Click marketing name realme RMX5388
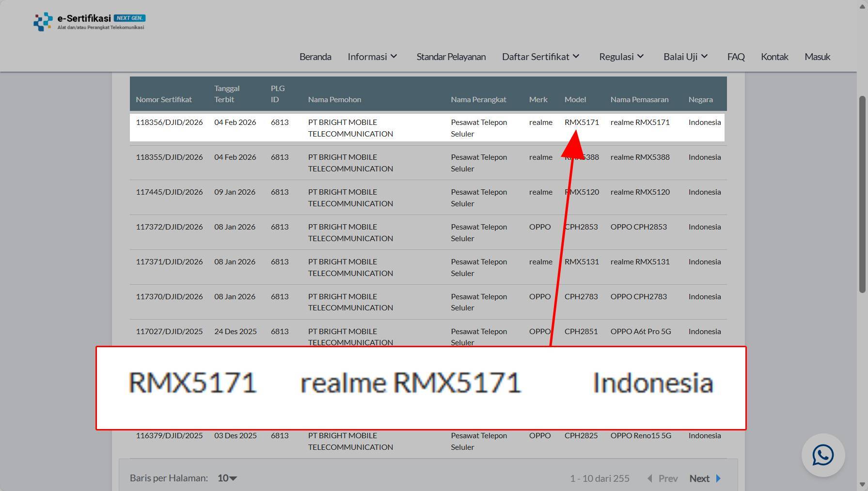This screenshot has width=868, height=491. click(x=640, y=157)
